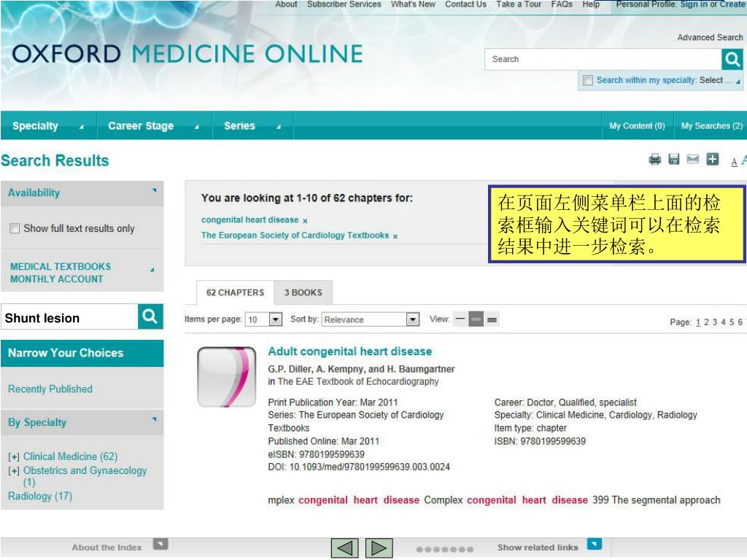
Task: Go to results page 2
Action: pyautogui.click(x=706, y=322)
